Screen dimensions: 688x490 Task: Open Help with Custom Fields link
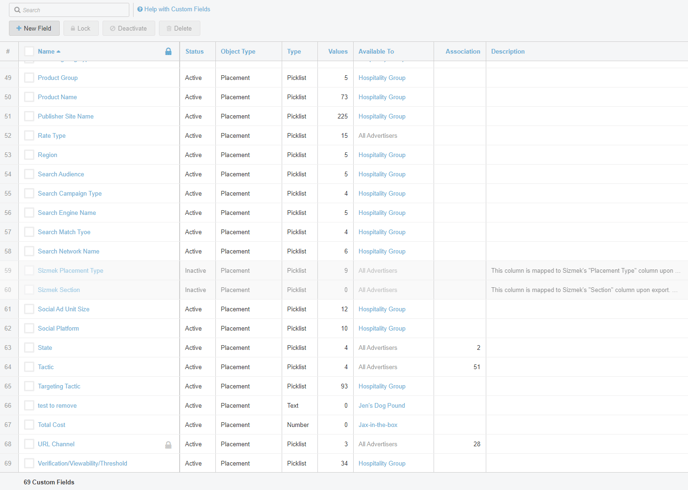click(177, 9)
